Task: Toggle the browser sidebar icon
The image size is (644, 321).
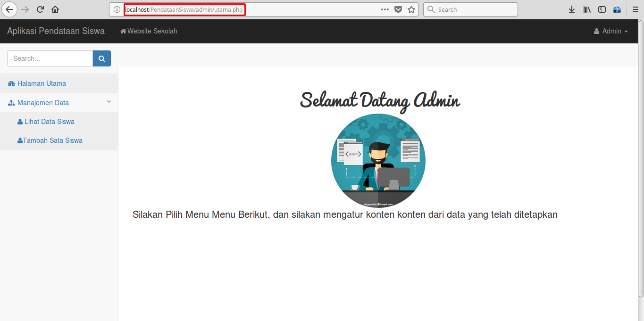Action: click(x=602, y=9)
